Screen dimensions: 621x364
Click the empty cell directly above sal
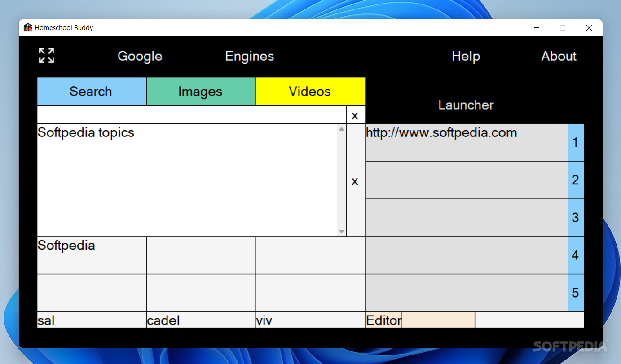tap(92, 293)
